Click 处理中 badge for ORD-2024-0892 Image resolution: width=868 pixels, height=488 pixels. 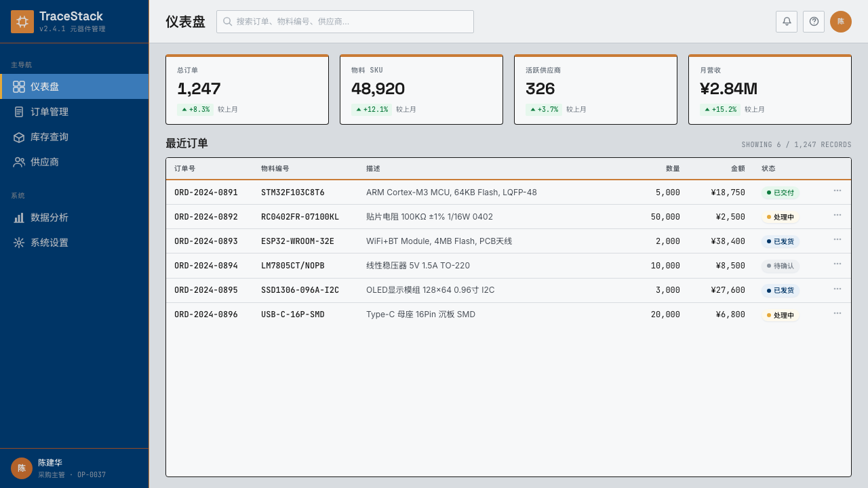[x=781, y=217]
